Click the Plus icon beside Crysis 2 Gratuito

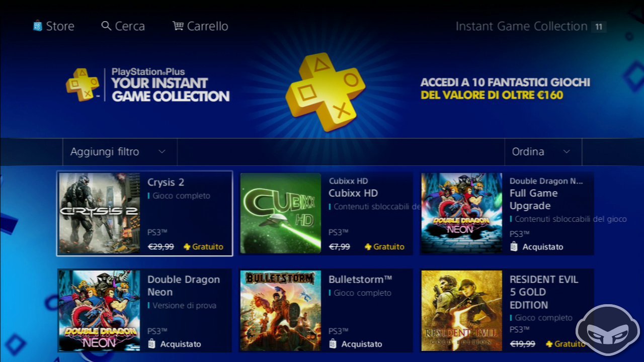187,247
